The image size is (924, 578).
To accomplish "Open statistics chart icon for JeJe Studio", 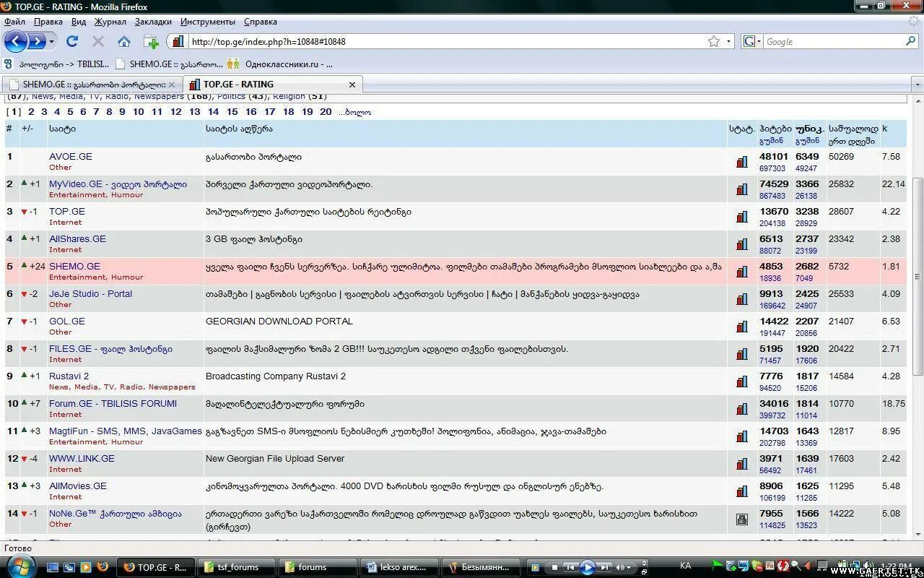I will pyautogui.click(x=742, y=299).
